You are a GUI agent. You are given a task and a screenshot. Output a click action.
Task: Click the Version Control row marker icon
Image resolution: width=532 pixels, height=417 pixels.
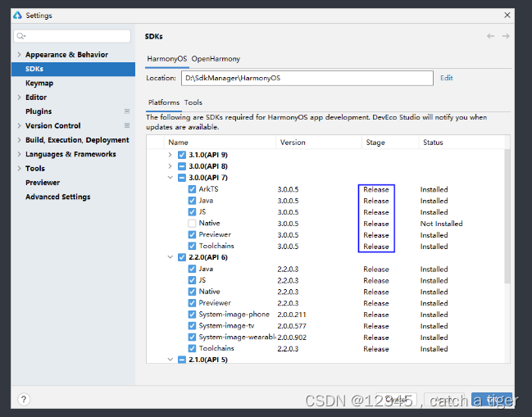click(x=127, y=125)
